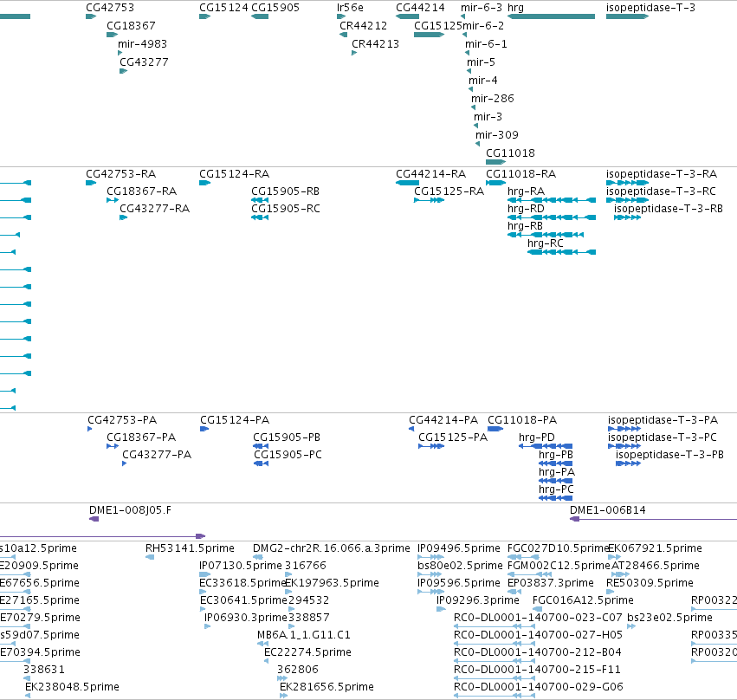The width and height of the screenshot is (737, 700).
Task: Select the CG11018-PA protein label
Action: point(522,420)
